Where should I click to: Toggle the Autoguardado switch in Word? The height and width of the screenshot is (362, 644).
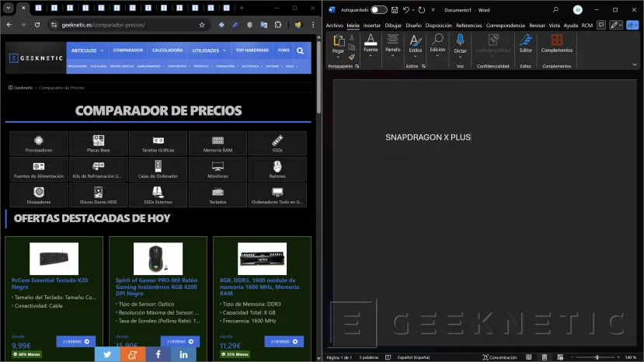(x=378, y=10)
